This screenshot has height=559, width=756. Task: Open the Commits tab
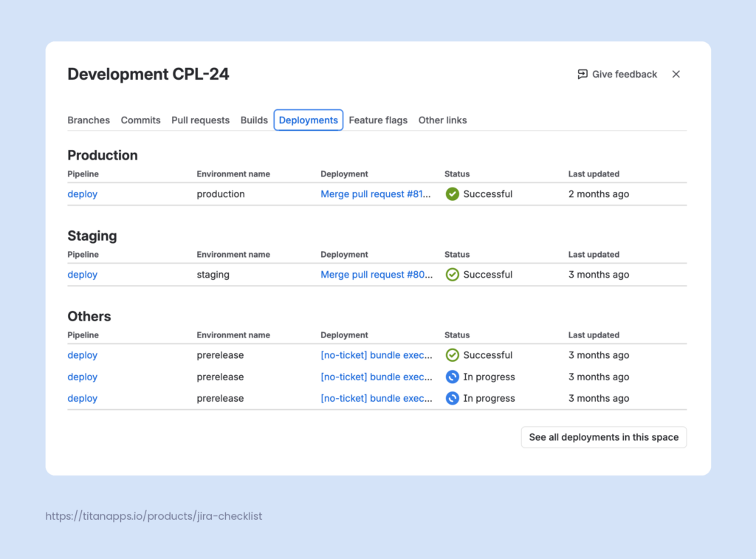[140, 120]
